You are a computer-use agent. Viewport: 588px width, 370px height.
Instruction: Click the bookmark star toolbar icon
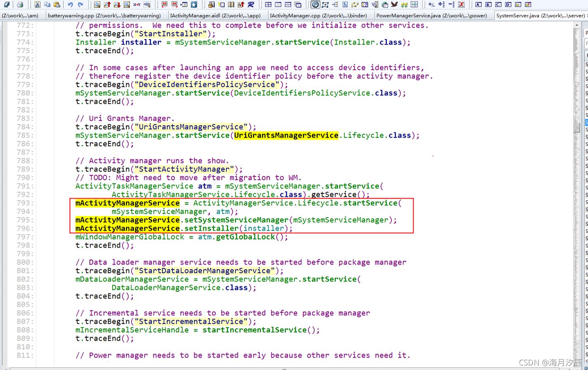click(194, 5)
